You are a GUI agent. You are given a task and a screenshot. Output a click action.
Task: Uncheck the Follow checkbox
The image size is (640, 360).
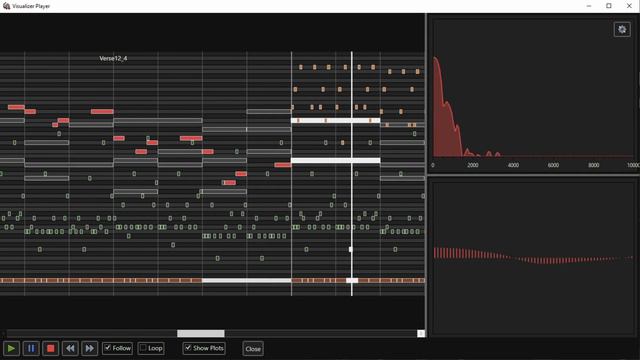pos(108,348)
